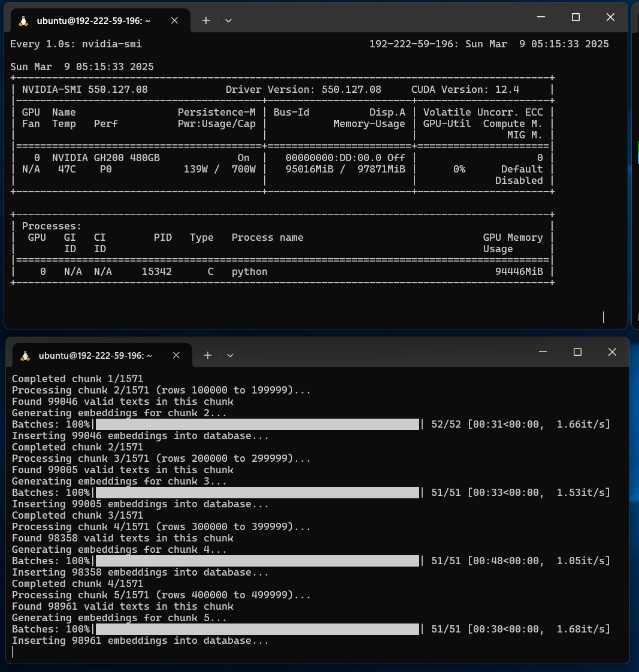Click the '52/52 [00:31<00:00, 1.66it/s]' stats

click(x=520, y=424)
